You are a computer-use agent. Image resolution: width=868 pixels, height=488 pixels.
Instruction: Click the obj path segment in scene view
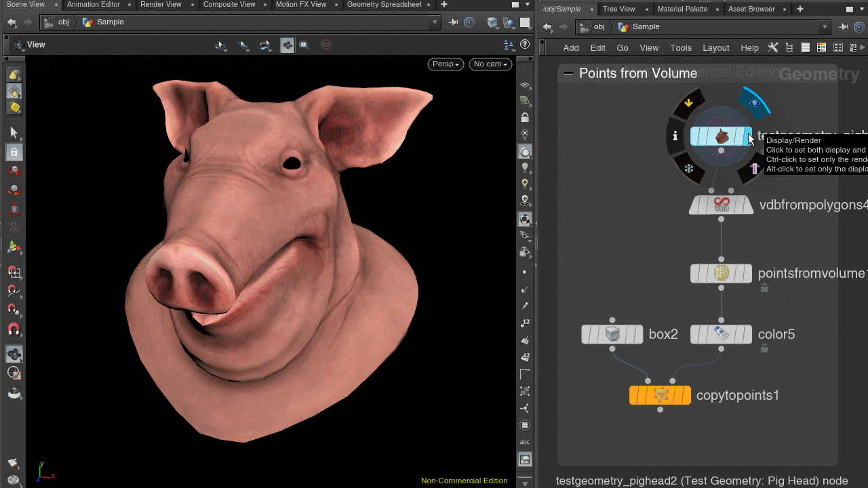pyautogui.click(x=56, y=22)
